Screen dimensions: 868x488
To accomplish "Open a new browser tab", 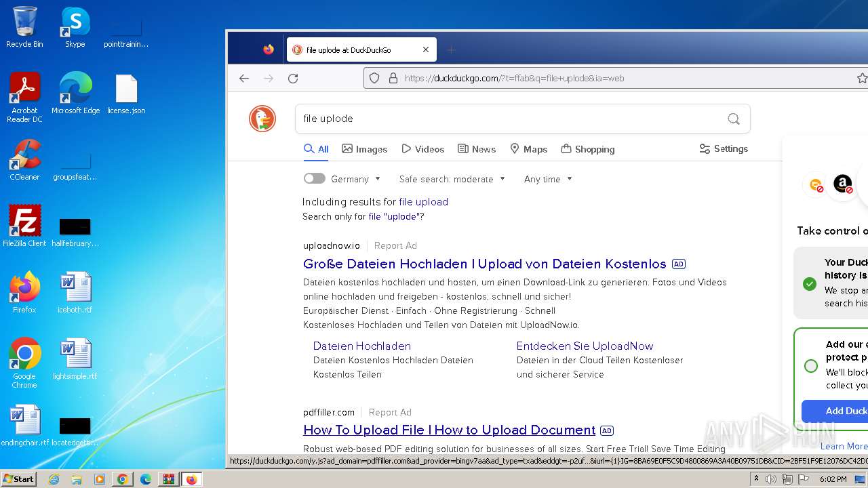I will 451,49.
